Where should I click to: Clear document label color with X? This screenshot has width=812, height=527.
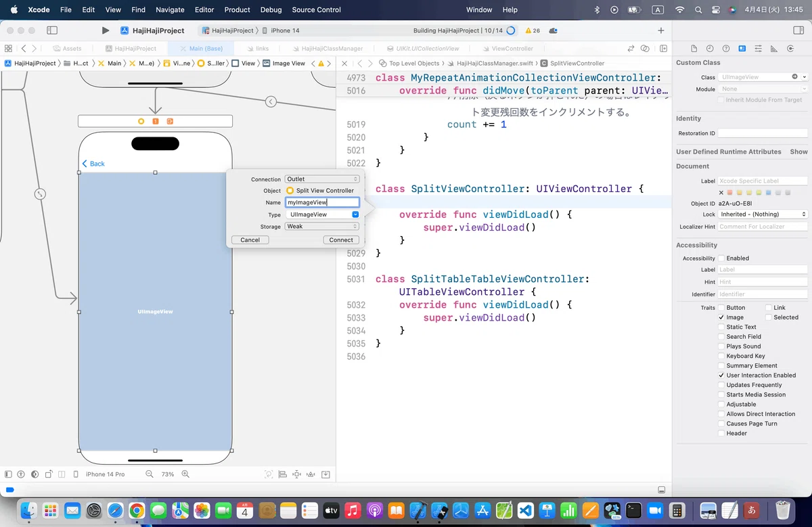point(721,193)
